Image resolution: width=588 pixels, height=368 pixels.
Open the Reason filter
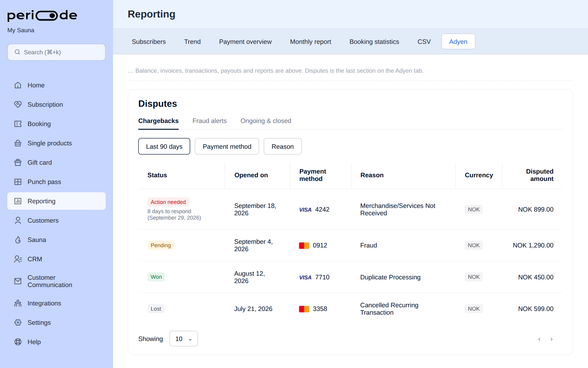tap(283, 146)
